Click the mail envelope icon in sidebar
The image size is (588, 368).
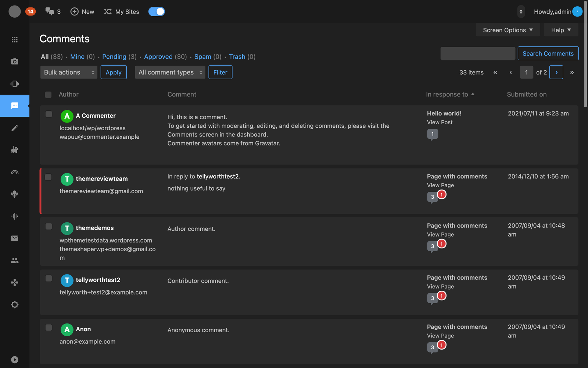[15, 238]
